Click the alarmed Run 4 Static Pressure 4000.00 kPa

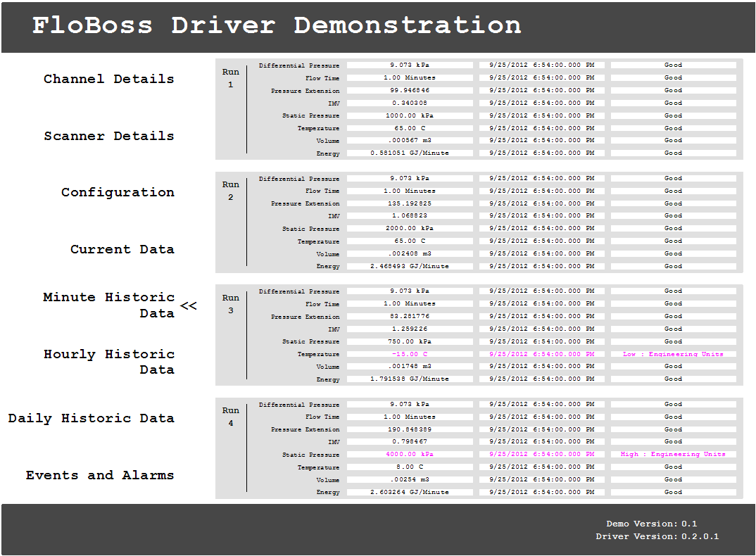point(410,454)
